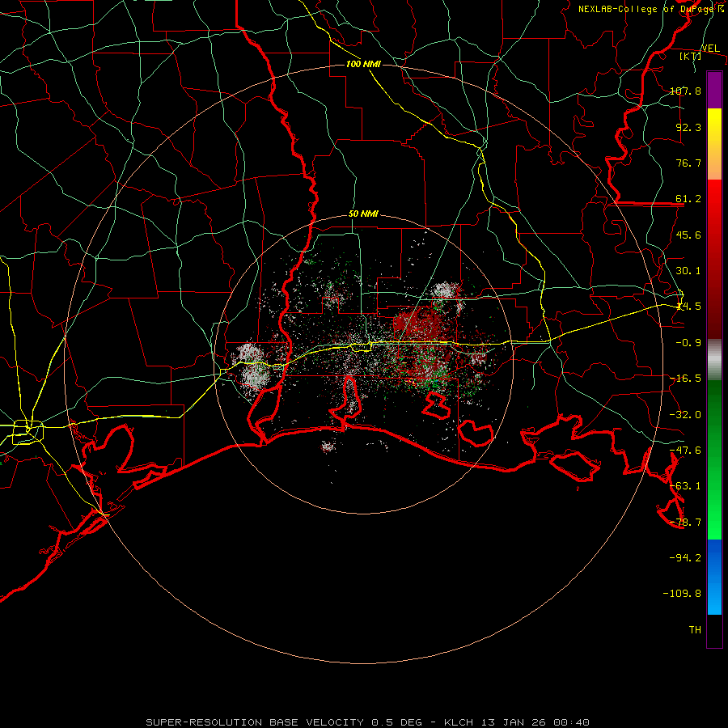
Task: Click the 61.2 value on the velocity scale
Action: pos(688,199)
